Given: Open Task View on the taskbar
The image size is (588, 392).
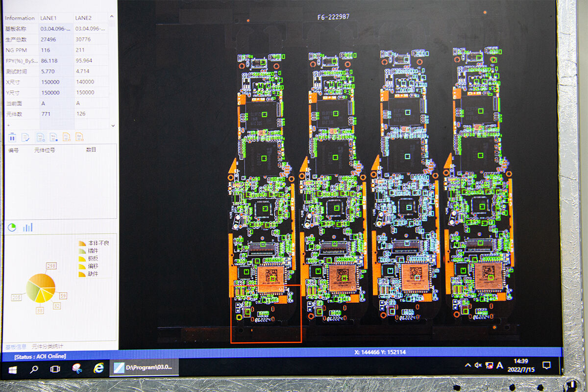Looking at the screenshot, I should [x=55, y=368].
